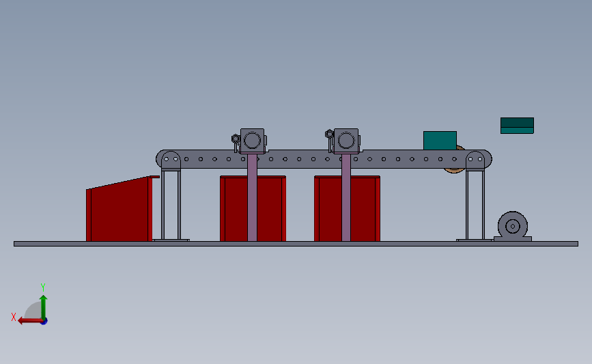Click the red X axis arrow of triad
The image size is (592, 364).
(29, 321)
